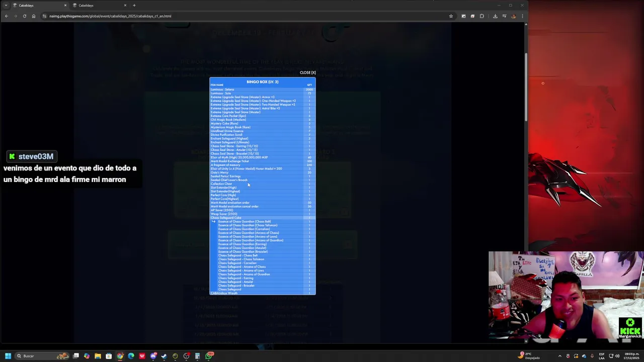Image resolution: width=644 pixels, height=362 pixels.
Task: Show hidden system tray icons
Action: 559,356
